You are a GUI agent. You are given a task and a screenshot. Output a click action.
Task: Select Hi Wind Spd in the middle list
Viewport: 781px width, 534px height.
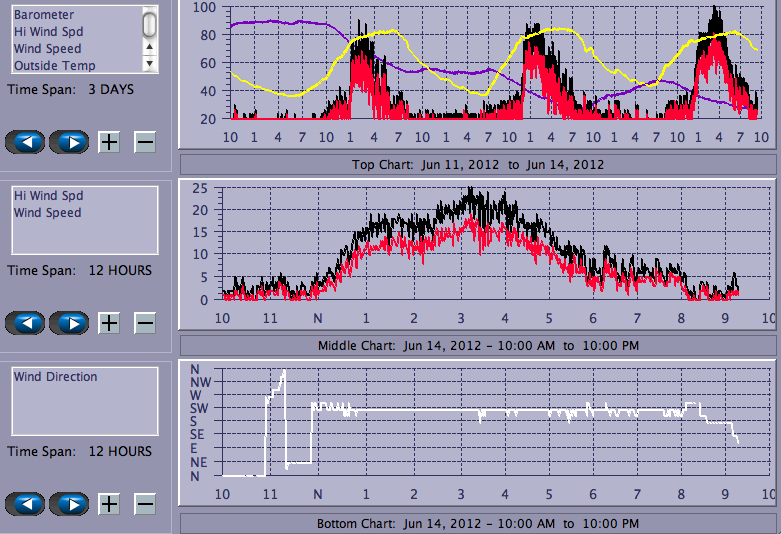(x=48, y=197)
